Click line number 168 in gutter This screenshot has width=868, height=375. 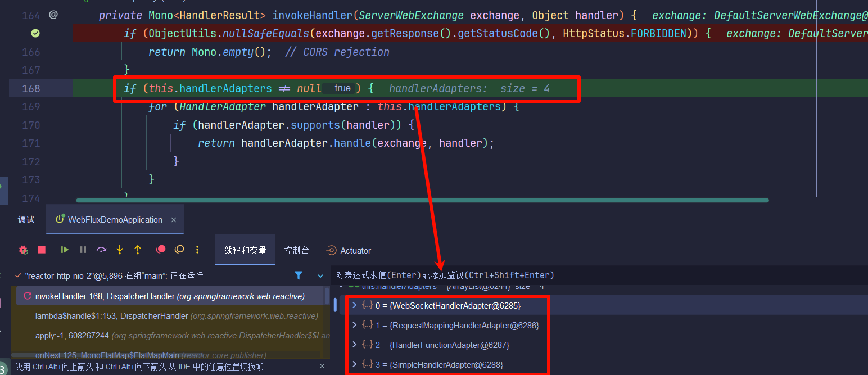pos(31,88)
